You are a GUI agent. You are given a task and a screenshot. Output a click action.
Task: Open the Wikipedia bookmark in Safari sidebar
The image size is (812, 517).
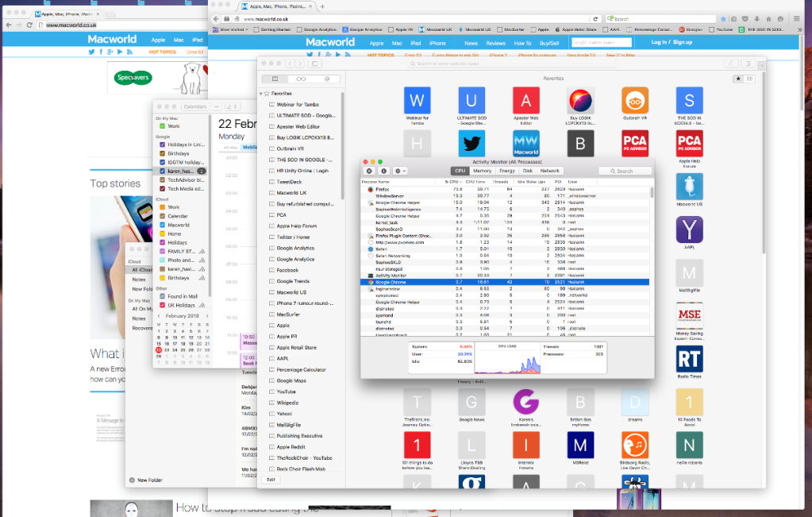(287, 403)
